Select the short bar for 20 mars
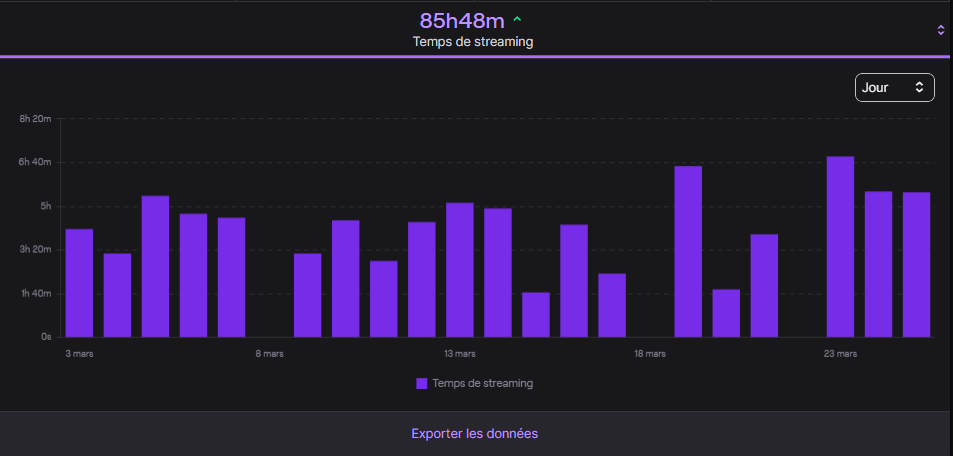This screenshot has height=456, width=953. pyautogui.click(x=726, y=313)
